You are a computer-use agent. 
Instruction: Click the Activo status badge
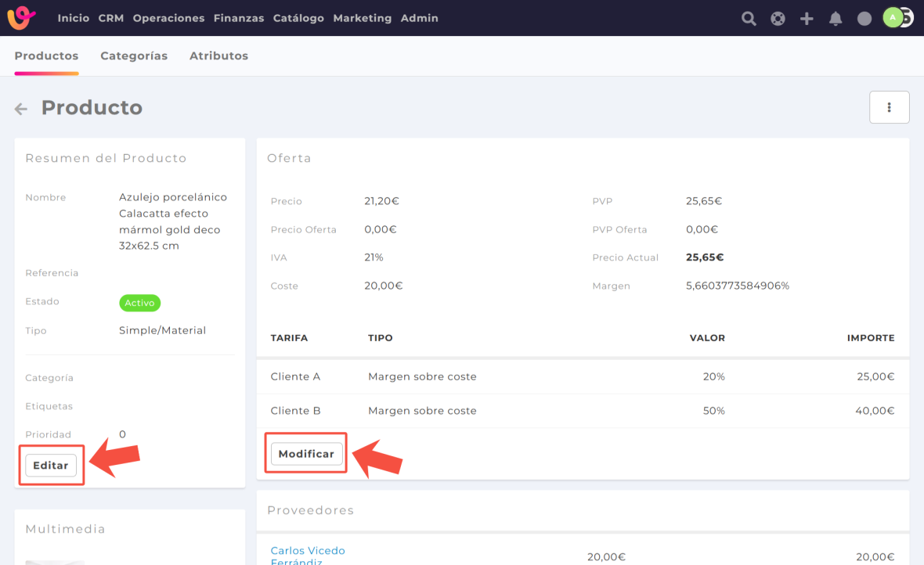(x=139, y=303)
